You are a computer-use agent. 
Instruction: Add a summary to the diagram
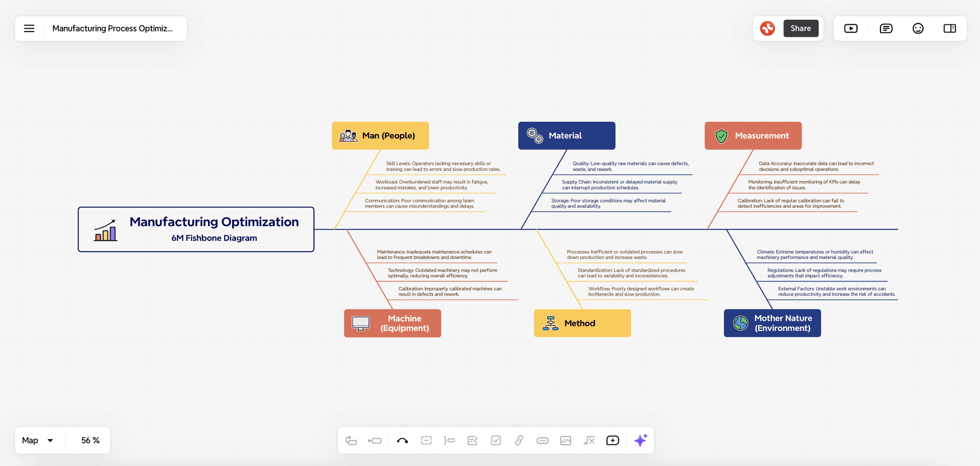pos(449,440)
